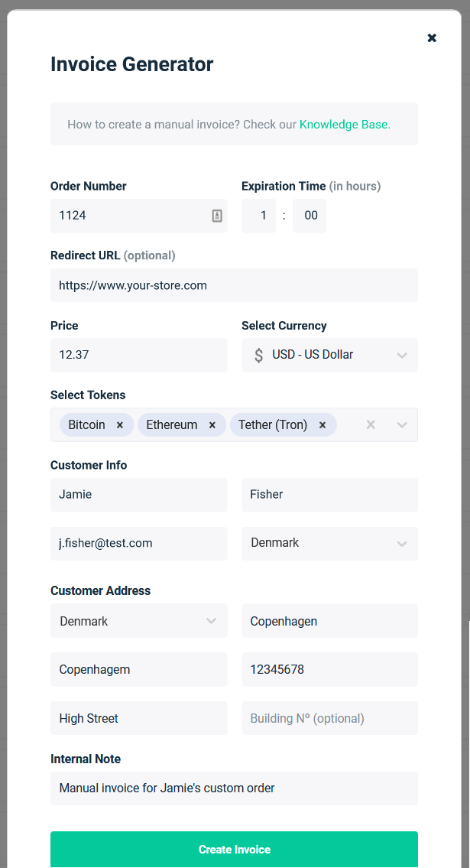Remove the Bitcoin token chip
The height and width of the screenshot is (868, 470).
[120, 425]
